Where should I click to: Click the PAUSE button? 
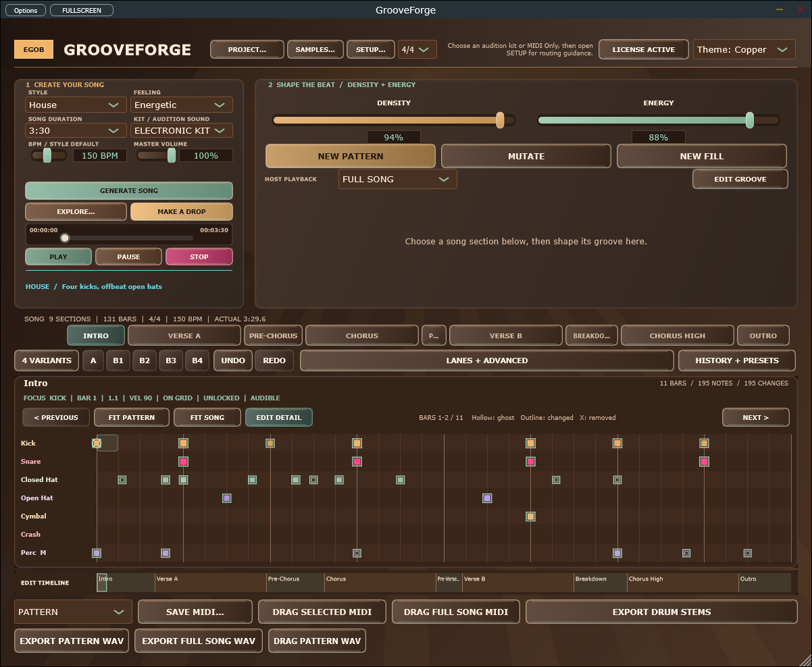(128, 257)
